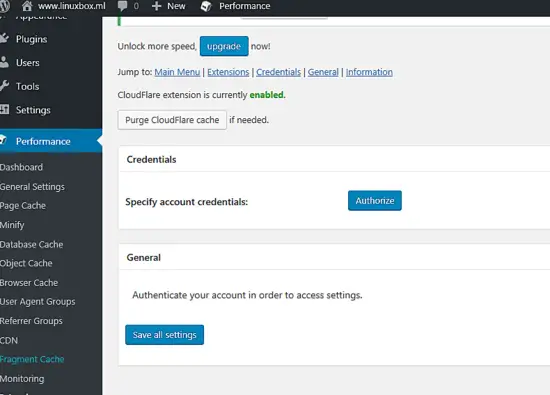This screenshot has width=550, height=395.
Task: Click the green enabled status text
Action: pyautogui.click(x=267, y=95)
